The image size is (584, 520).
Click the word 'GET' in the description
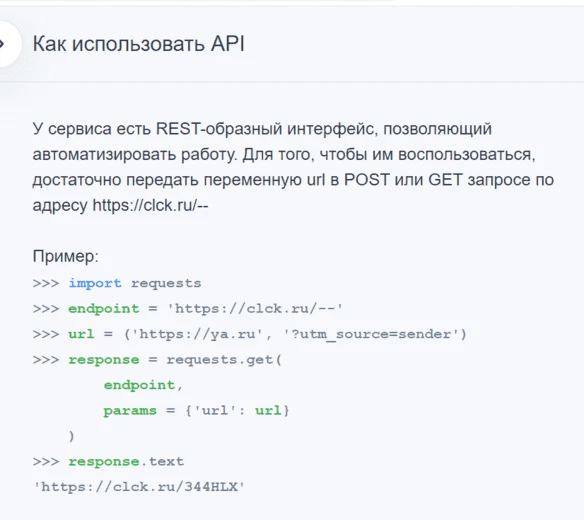(x=445, y=180)
